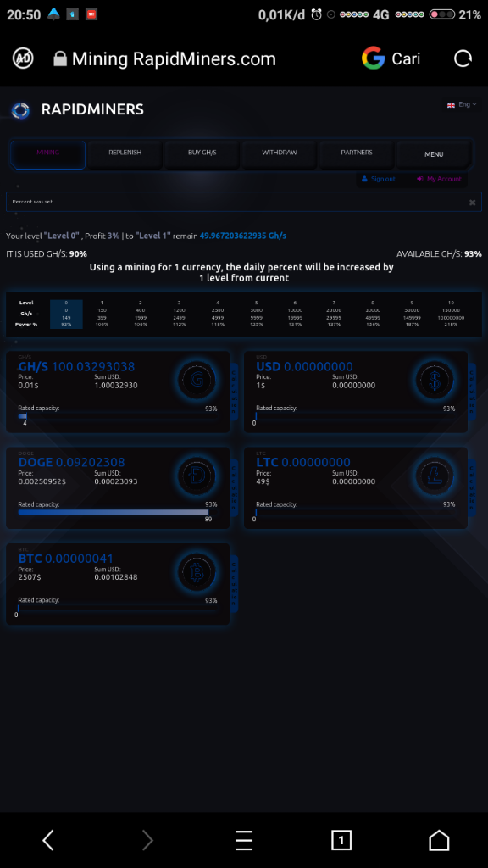Viewport: 488px width, 868px height.
Task: Click the RAPIDMINERS title text
Action: pos(92,109)
